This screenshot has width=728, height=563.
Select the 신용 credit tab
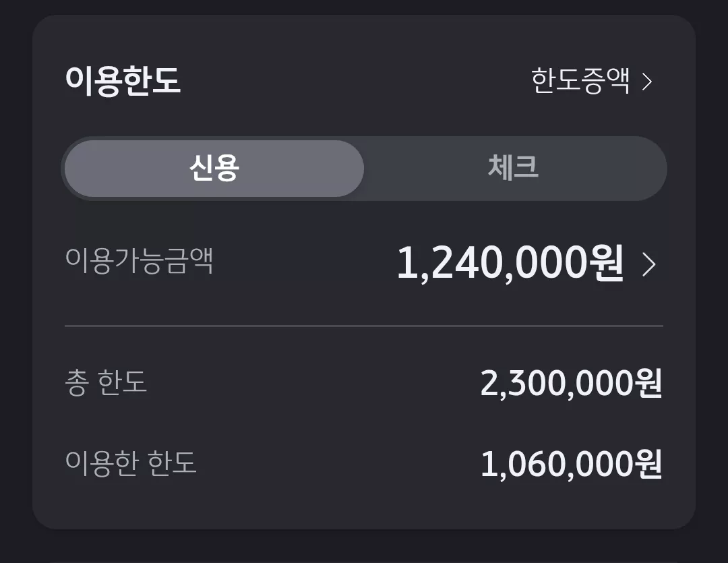(x=214, y=168)
